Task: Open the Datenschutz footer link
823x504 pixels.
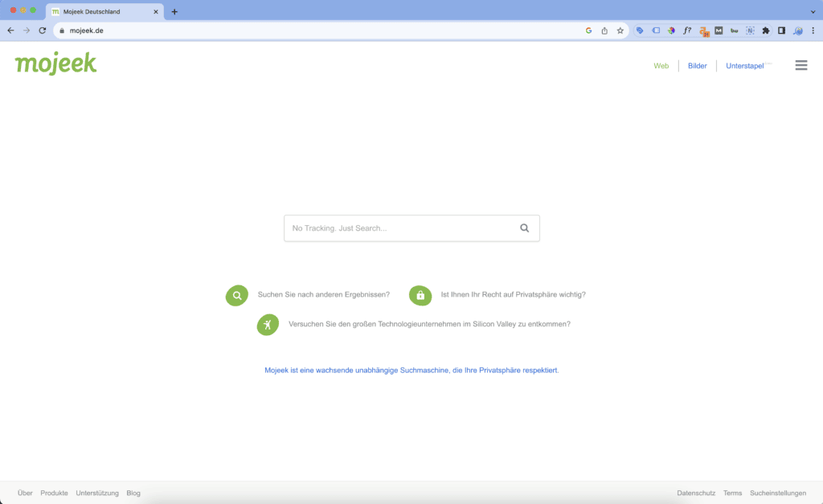Action: pos(696,493)
